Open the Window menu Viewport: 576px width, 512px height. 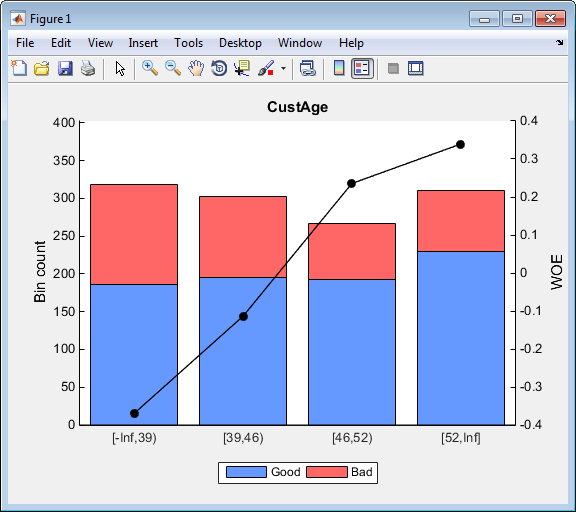(x=300, y=43)
